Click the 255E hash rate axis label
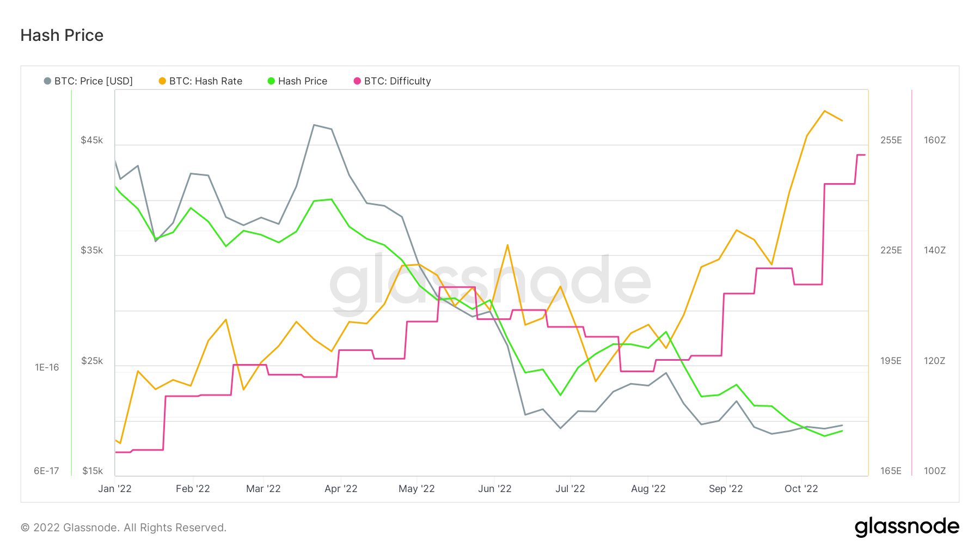 click(891, 140)
